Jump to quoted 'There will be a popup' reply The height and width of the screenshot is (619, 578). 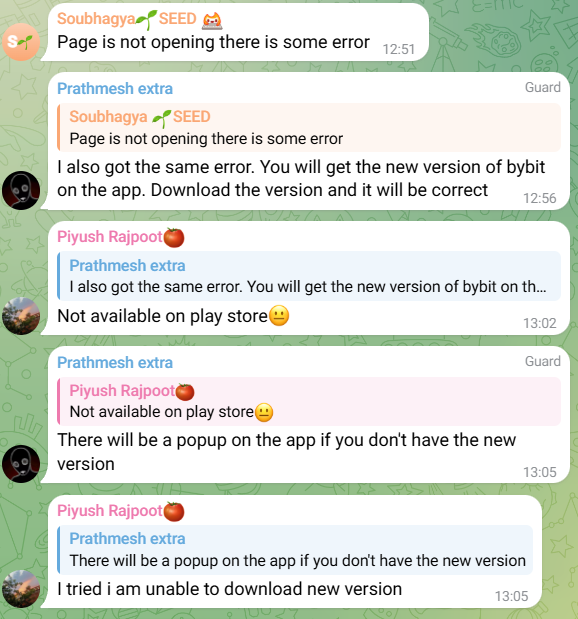(x=295, y=550)
